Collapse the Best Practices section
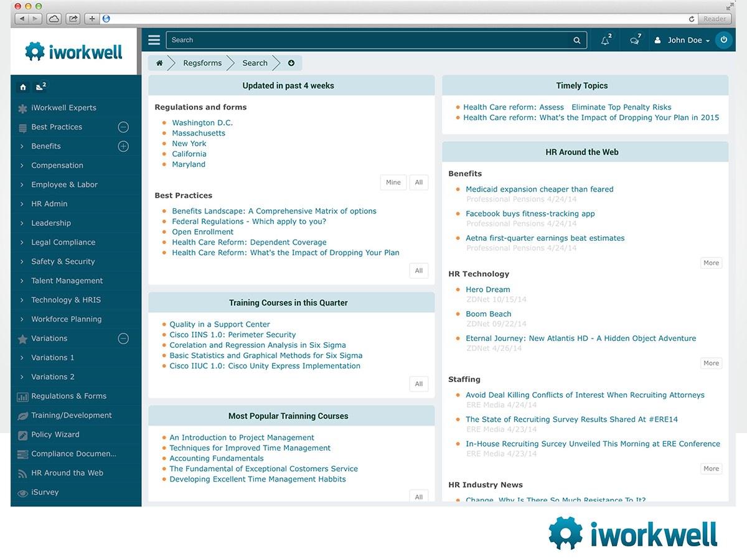Viewport: 747px width, 560px height. [x=123, y=126]
